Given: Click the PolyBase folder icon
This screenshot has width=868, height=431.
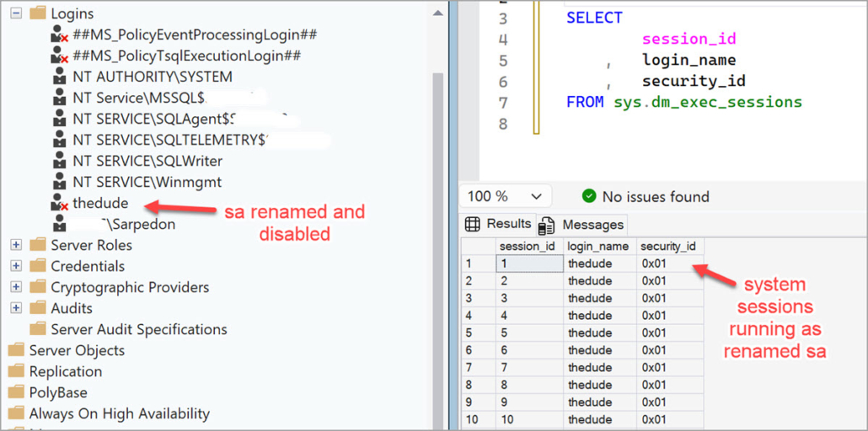Looking at the screenshot, I should click(x=16, y=392).
